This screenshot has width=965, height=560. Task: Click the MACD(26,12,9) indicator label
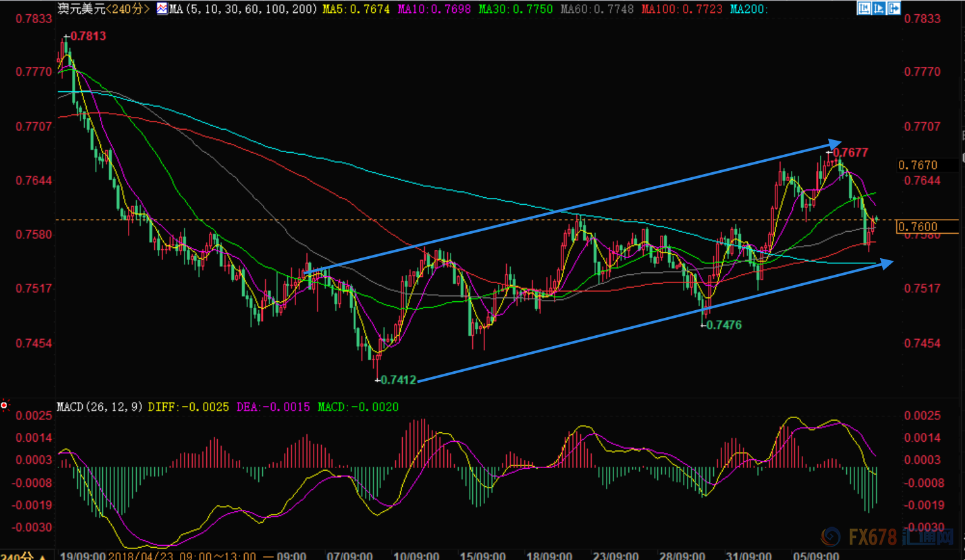100,407
